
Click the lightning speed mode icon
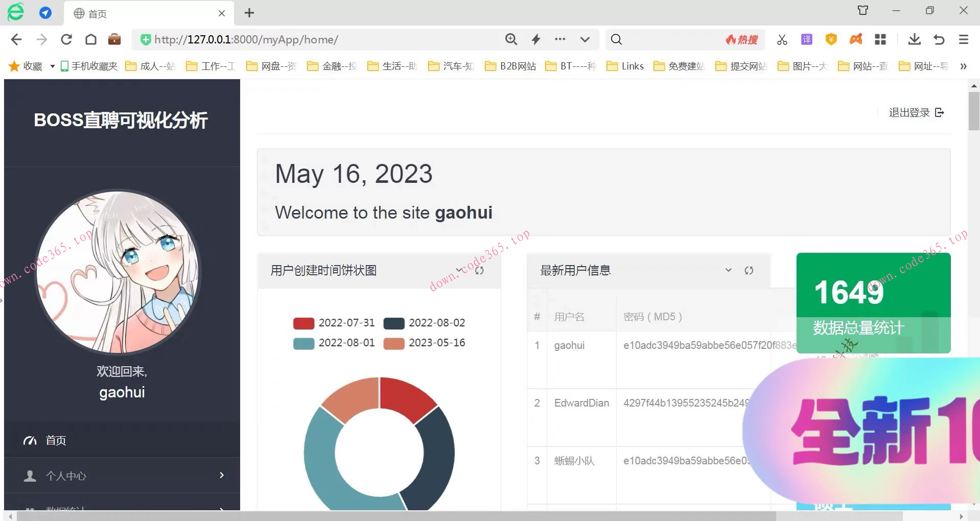(536, 39)
